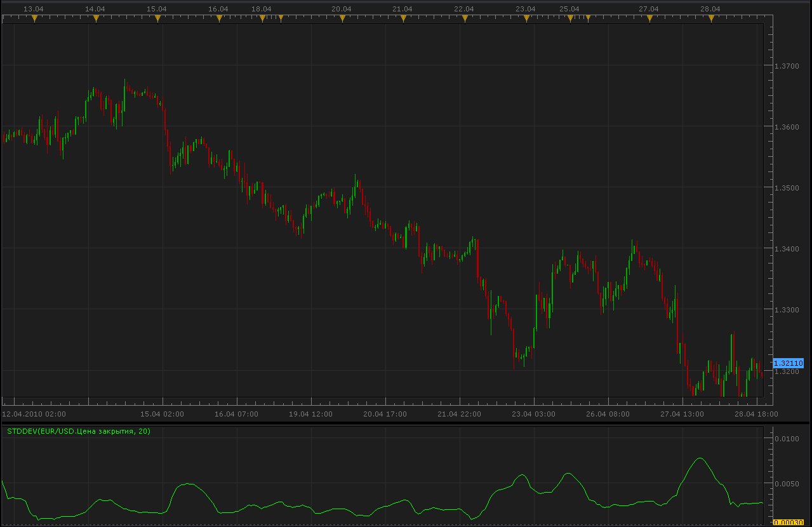Click the 0.0050 indicator axis label
Viewport: 812px width, 527px height.
point(788,484)
